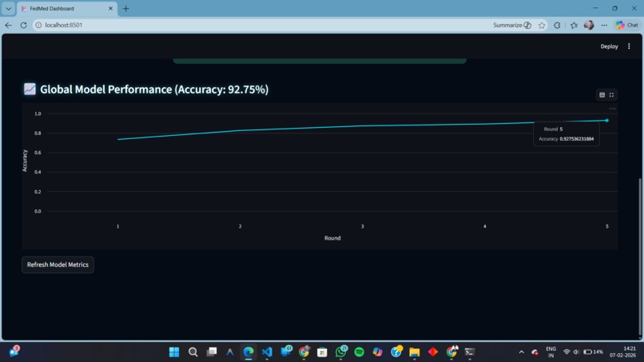Image resolution: width=644 pixels, height=362 pixels.
Task: Open Microsoft Store from taskbar
Action: (322, 352)
